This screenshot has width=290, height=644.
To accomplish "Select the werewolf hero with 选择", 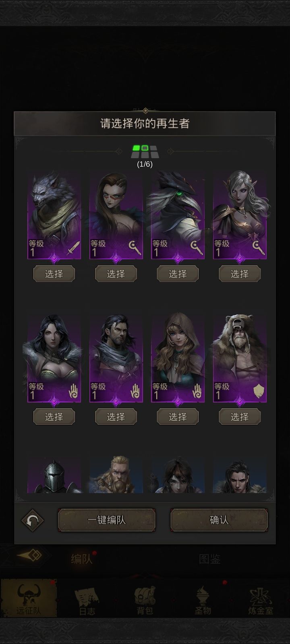I will pyautogui.click(x=54, y=274).
